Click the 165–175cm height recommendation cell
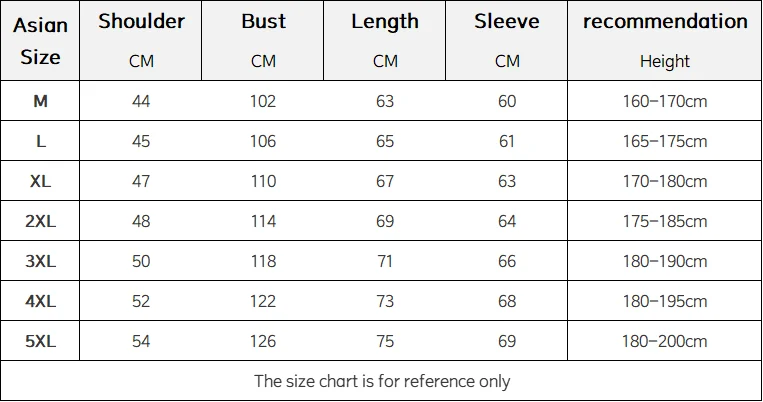Image resolution: width=763 pixels, height=402 pixels. pos(665,141)
